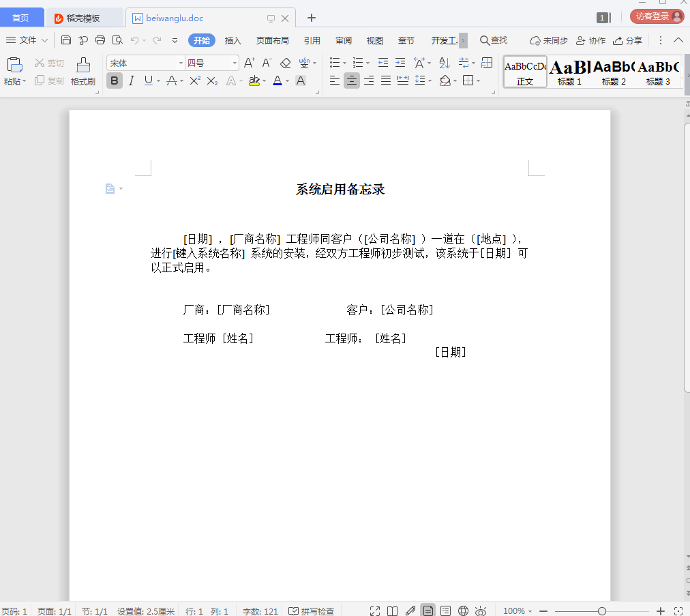Screen dimensions: 690x616
Task: Switch to reading layout view icon
Action: tap(393, 611)
